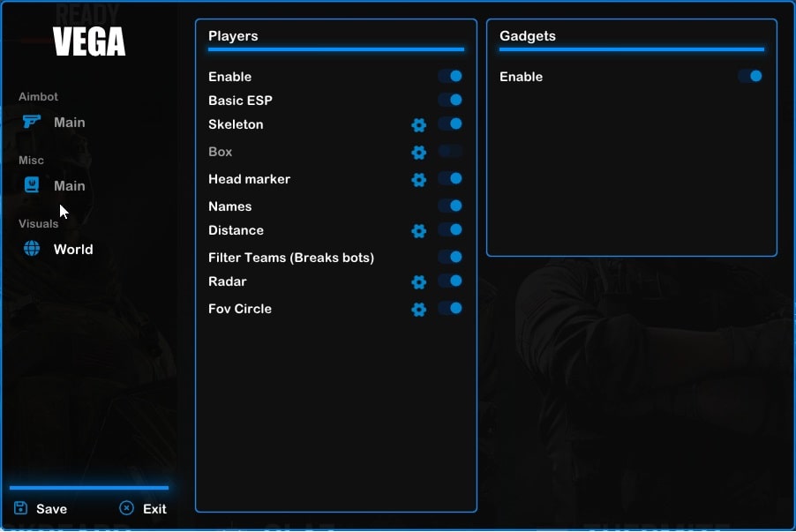Open Fov Circle settings gear
This screenshot has height=532, width=796.
click(x=418, y=310)
